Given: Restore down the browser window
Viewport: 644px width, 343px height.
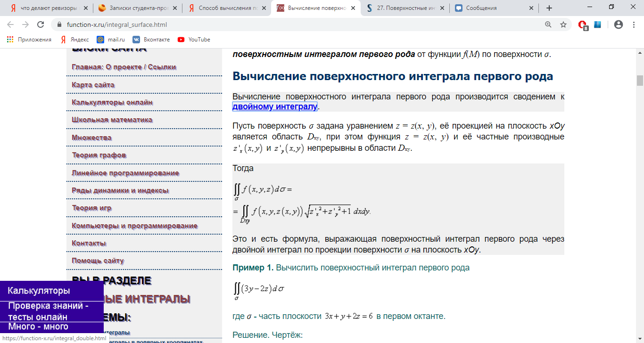Looking at the screenshot, I should pyautogui.click(x=611, y=7).
